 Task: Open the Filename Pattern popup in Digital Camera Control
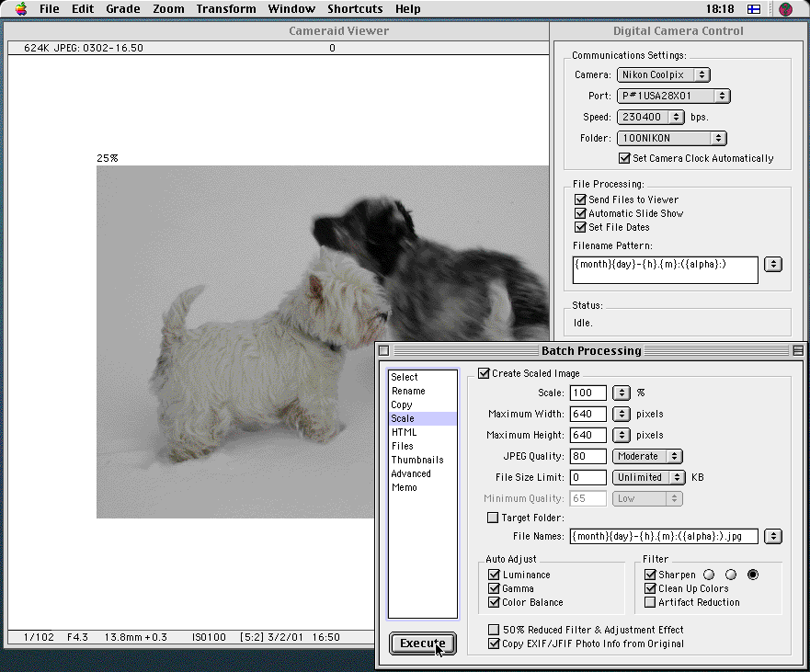[773, 264]
